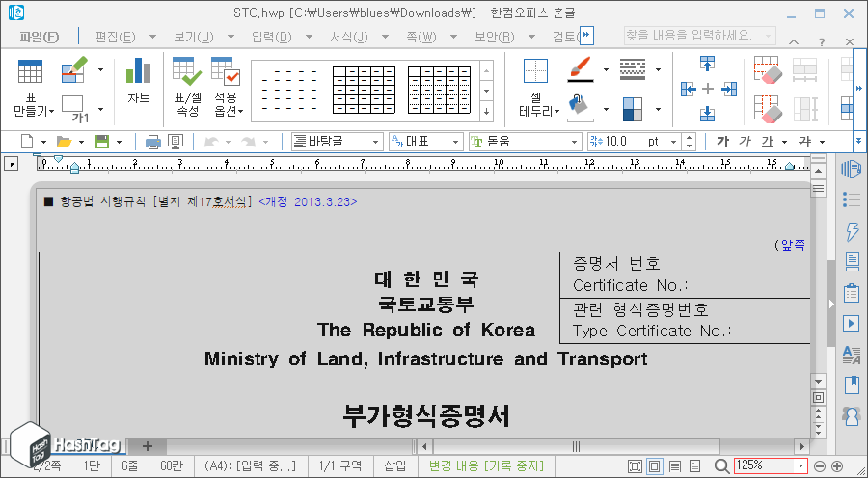Screen dimensions: 868x478
Task: Collapse the ribbon with the caret button
Action: (794, 42)
